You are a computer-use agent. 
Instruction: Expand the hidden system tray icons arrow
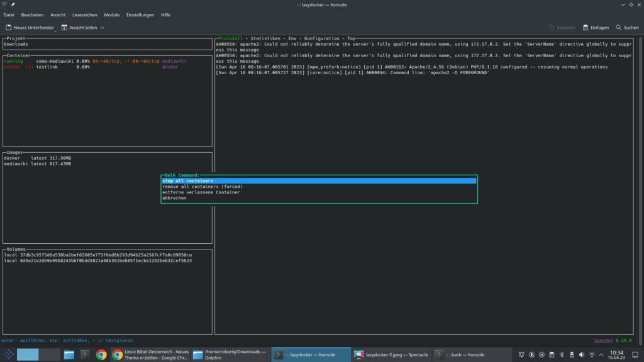point(601,354)
